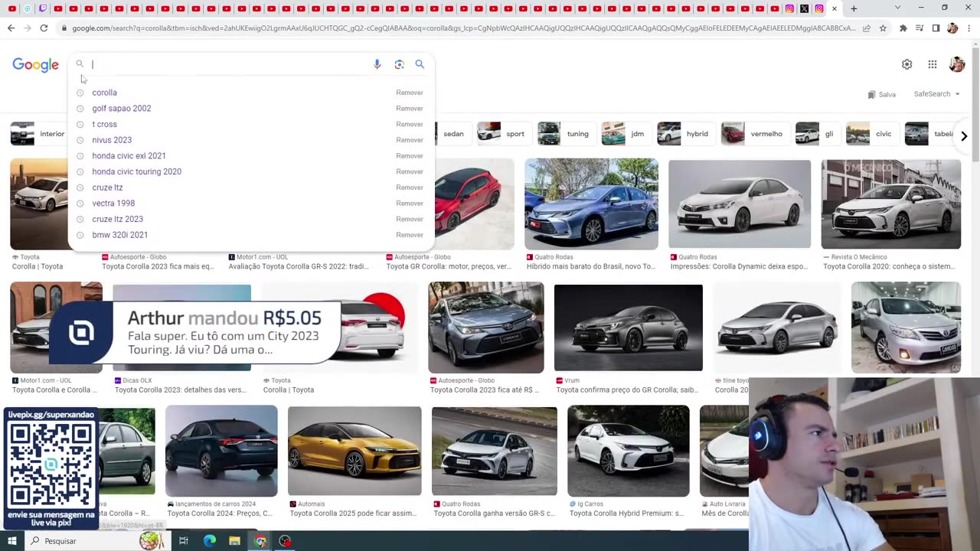Open OBS Studio from the taskbar
The image size is (980, 551).
click(x=285, y=541)
